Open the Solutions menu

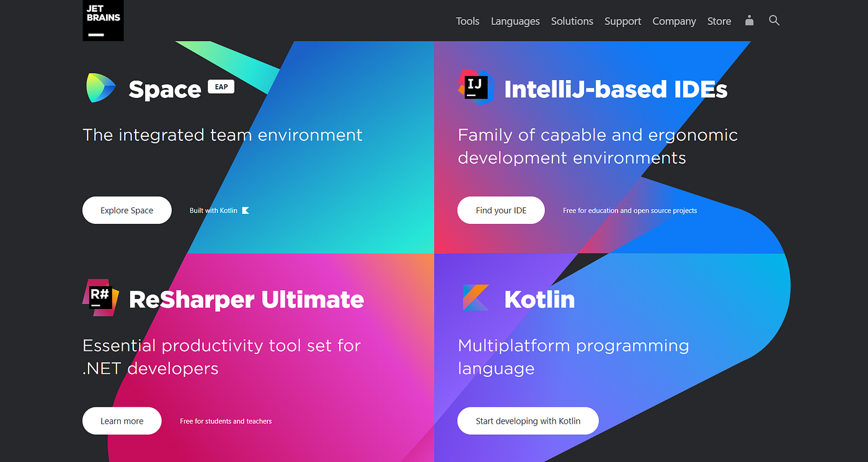[x=572, y=21]
